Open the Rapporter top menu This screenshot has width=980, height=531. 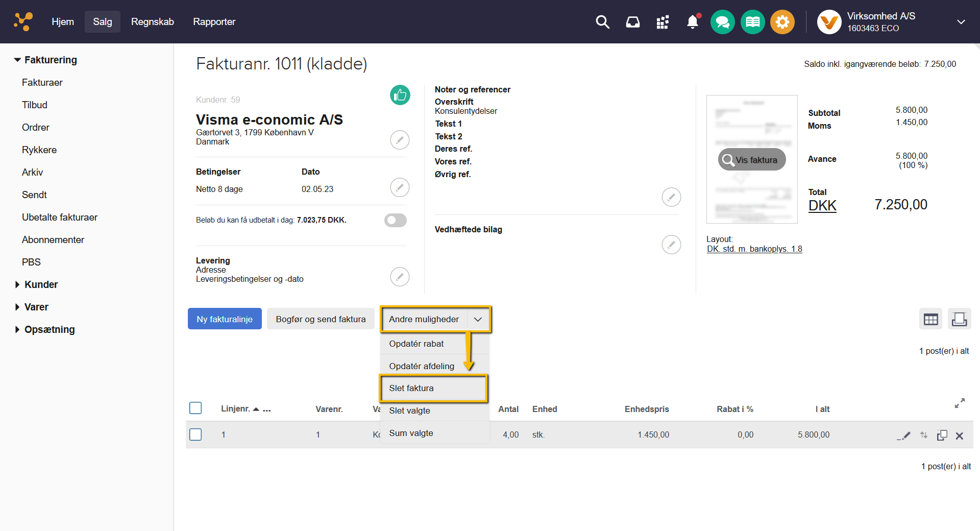[214, 21]
